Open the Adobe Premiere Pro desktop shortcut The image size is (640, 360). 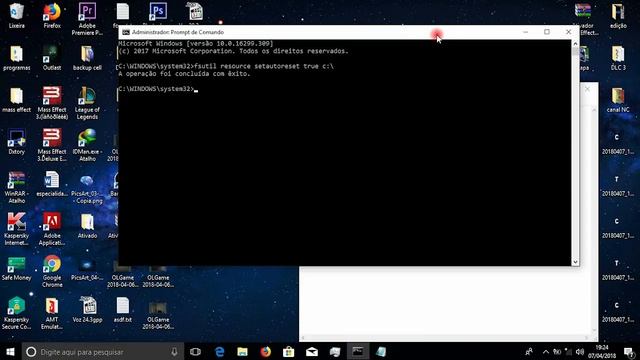(87, 19)
